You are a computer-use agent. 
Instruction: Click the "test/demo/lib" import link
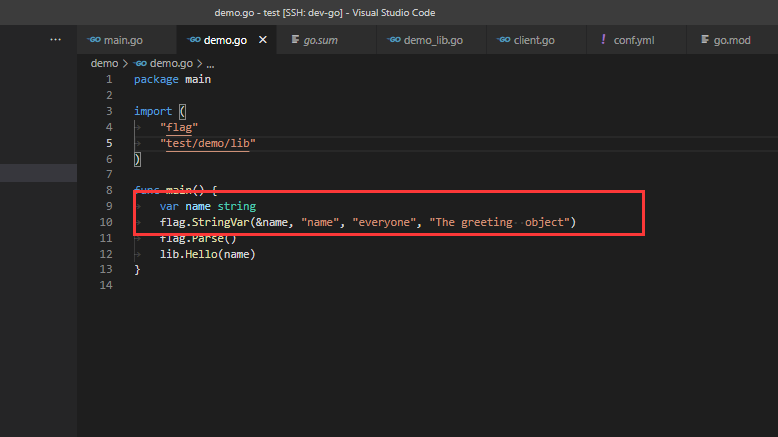tap(207, 143)
